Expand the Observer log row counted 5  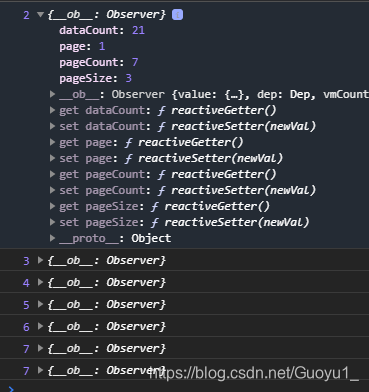(40, 304)
